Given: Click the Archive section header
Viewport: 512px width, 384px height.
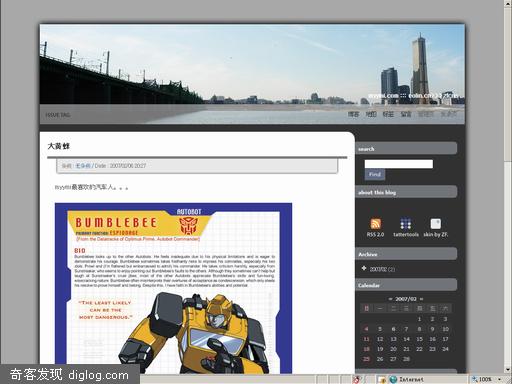Looking at the screenshot, I should [406, 254].
